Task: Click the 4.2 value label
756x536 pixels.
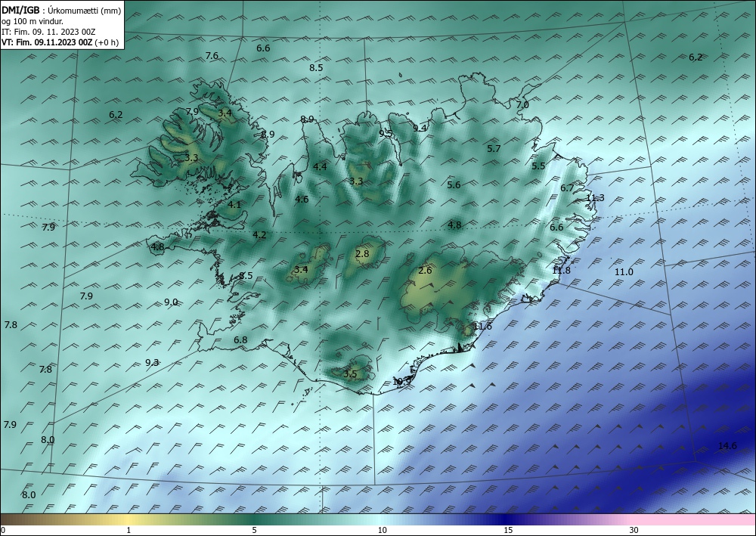Action: coord(259,235)
